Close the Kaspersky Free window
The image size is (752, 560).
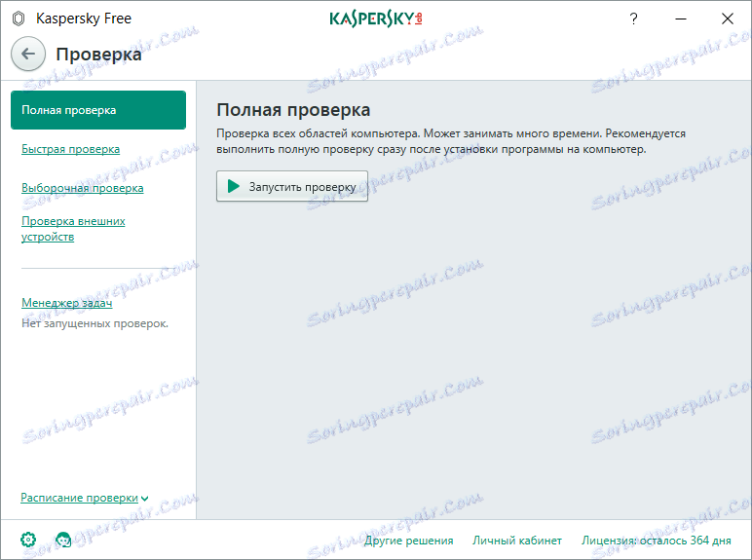click(727, 19)
